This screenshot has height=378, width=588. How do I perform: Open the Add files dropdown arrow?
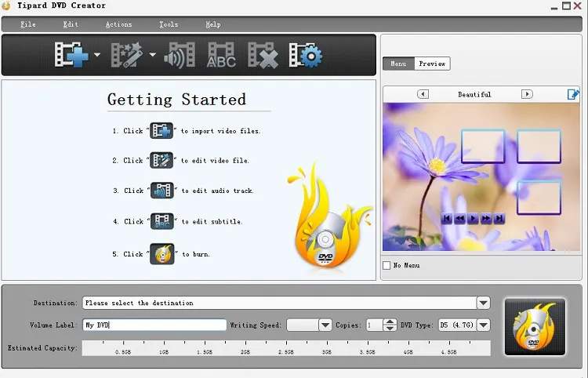pos(97,55)
